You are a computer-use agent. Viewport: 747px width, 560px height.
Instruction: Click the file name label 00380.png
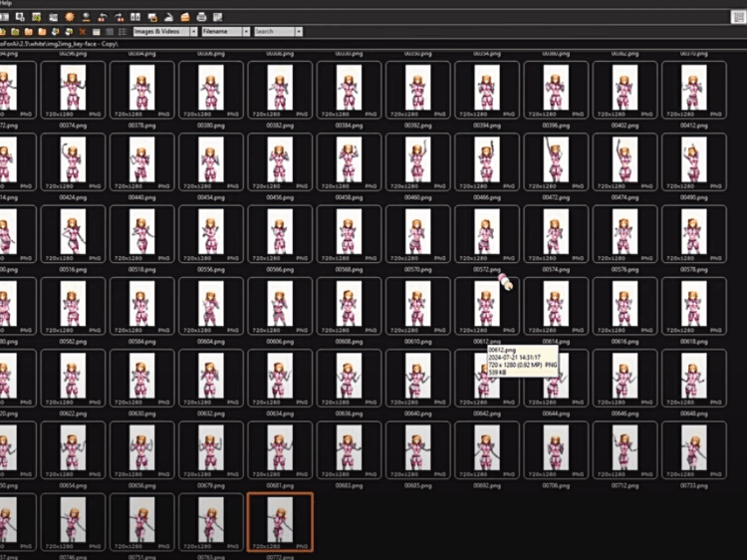(x=211, y=126)
